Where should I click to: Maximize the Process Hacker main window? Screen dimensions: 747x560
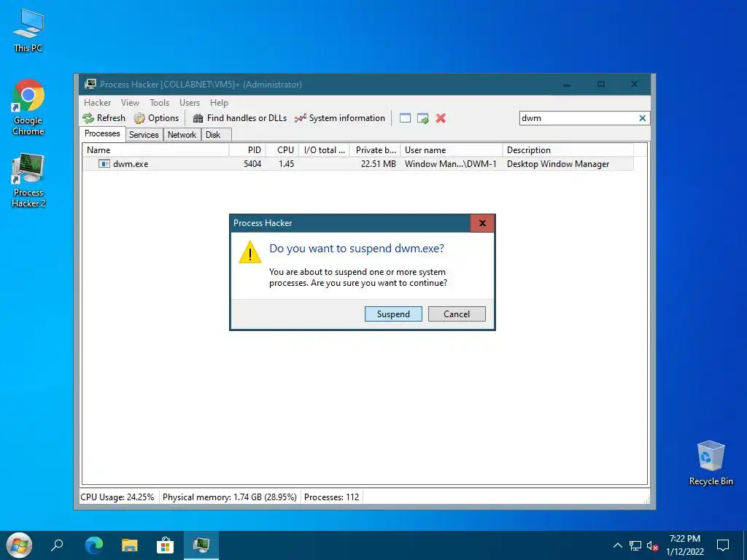(601, 85)
